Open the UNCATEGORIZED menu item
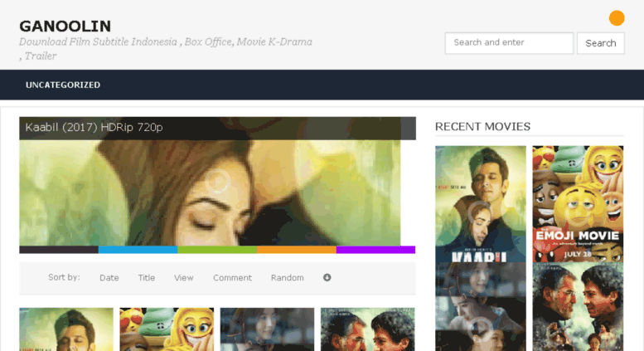This screenshot has height=351, width=644. click(63, 85)
